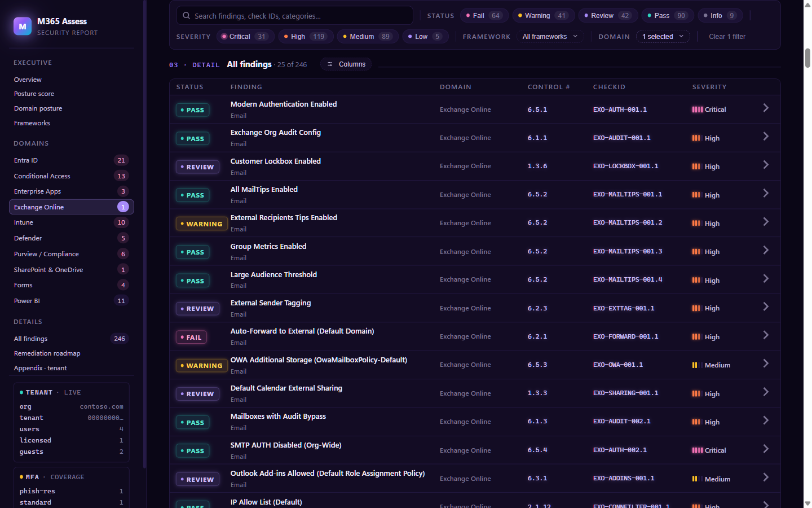Click the WARNING badge for OWA Additional Storage

point(202,366)
